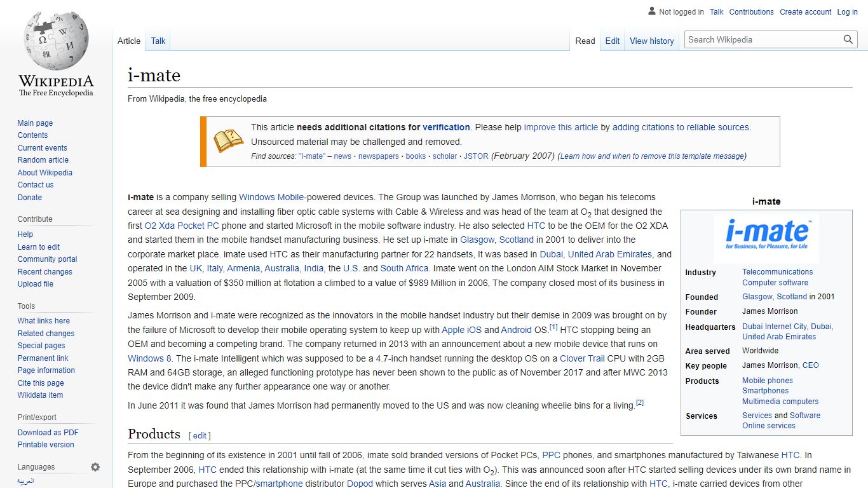The width and height of the screenshot is (868, 488).
Task: Click Download as PDF
Action: pyautogui.click(x=48, y=433)
